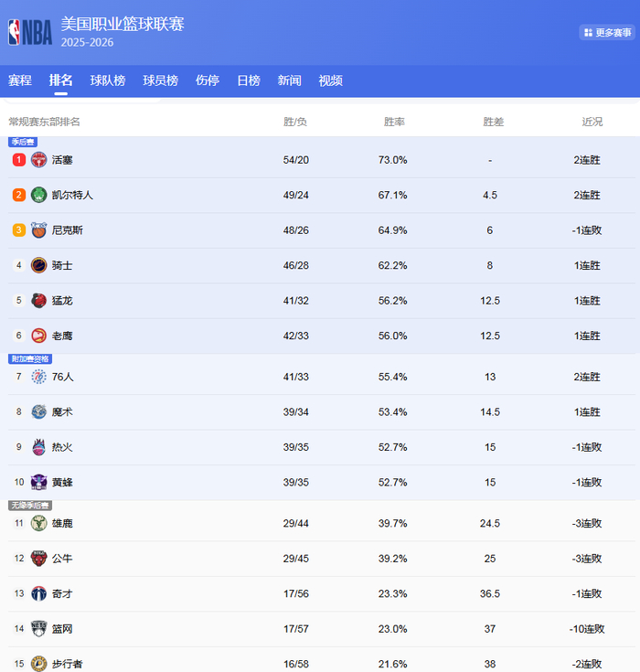Click the 奇才 team logo
The width and height of the screenshot is (640, 672).
[x=38, y=593]
